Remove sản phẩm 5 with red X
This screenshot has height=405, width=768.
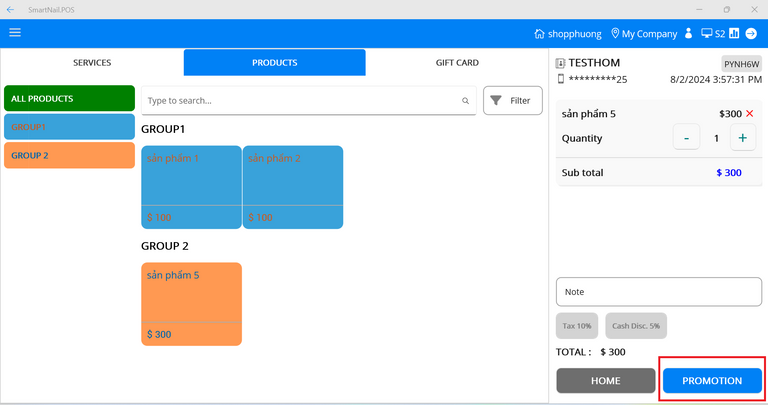(x=749, y=114)
